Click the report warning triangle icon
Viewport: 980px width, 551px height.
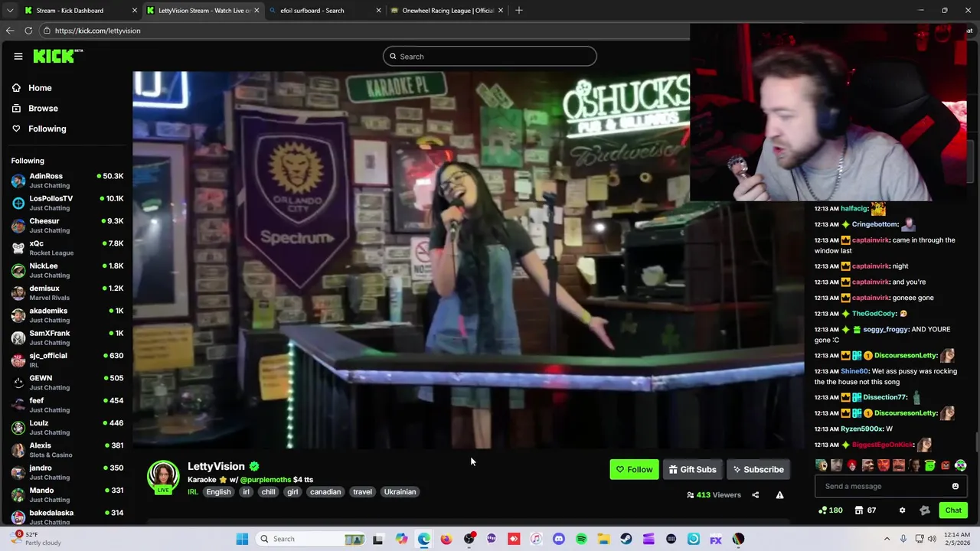tap(779, 495)
